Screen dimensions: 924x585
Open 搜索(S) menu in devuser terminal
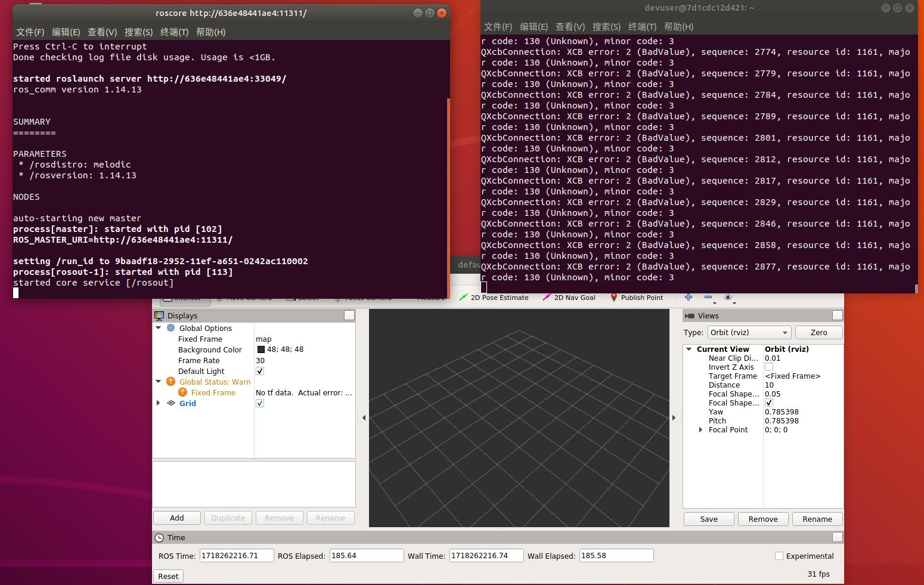pyautogui.click(x=606, y=27)
